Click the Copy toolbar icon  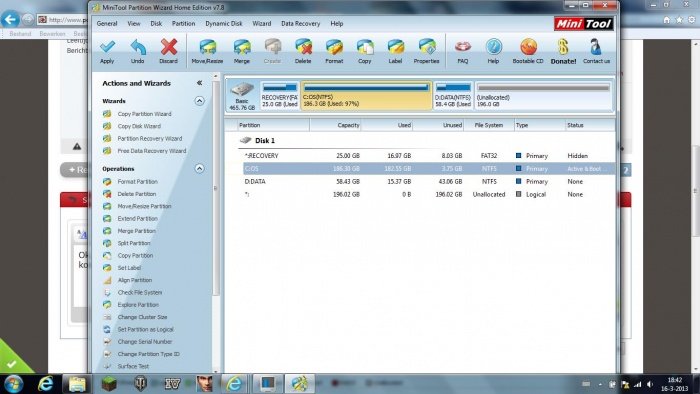(365, 47)
